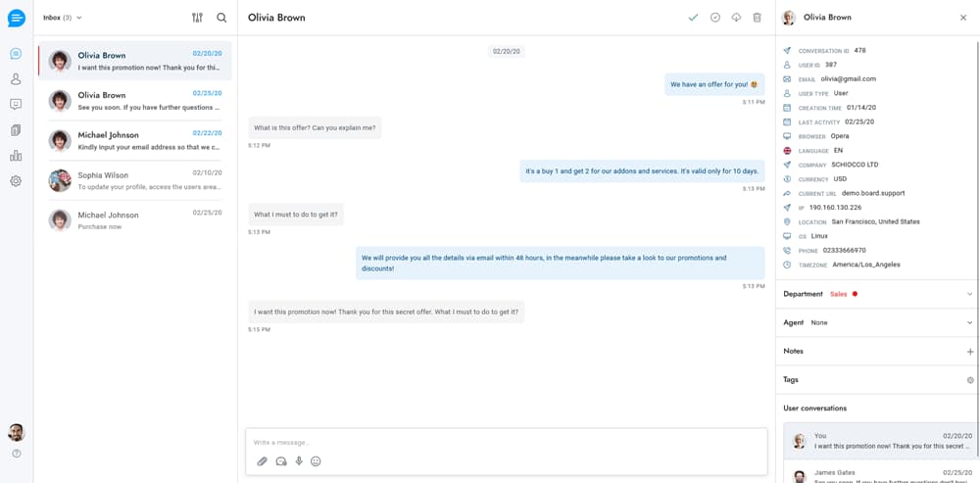Open the users icon in left sidebar

(17, 78)
